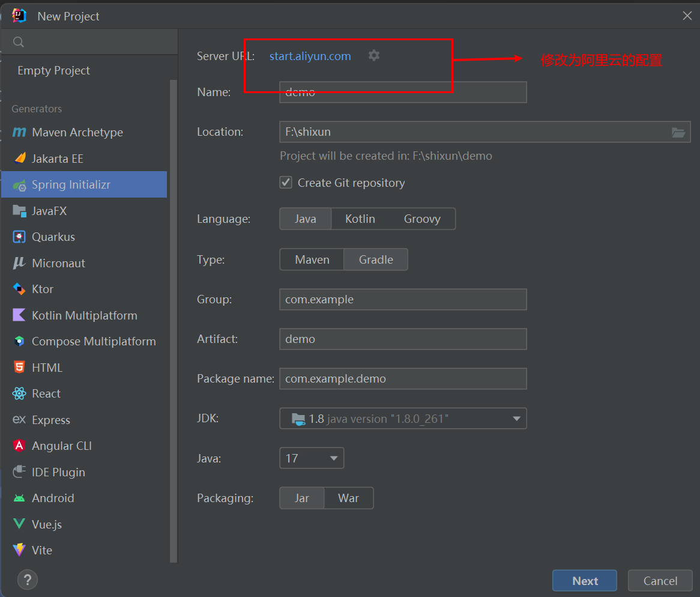Click the IDE Plugin plug icon
The image size is (700, 597).
point(19,471)
